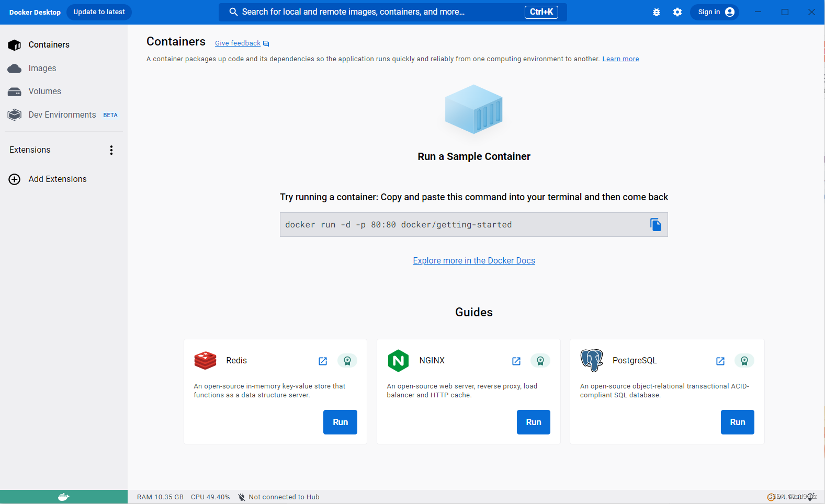The image size is (825, 504).
Task: Maximize the Docker Desktop window
Action: pos(785,12)
